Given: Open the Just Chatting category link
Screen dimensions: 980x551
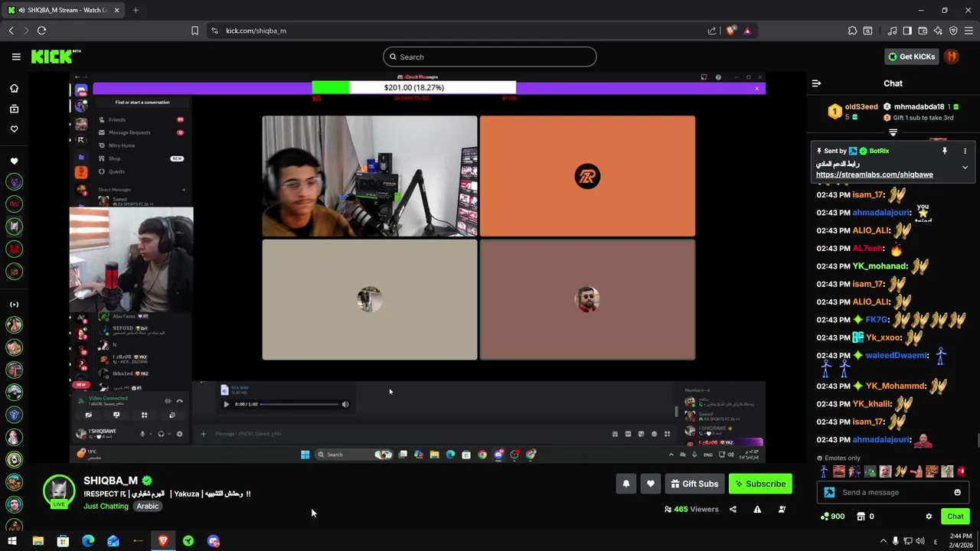Looking at the screenshot, I should tap(106, 506).
